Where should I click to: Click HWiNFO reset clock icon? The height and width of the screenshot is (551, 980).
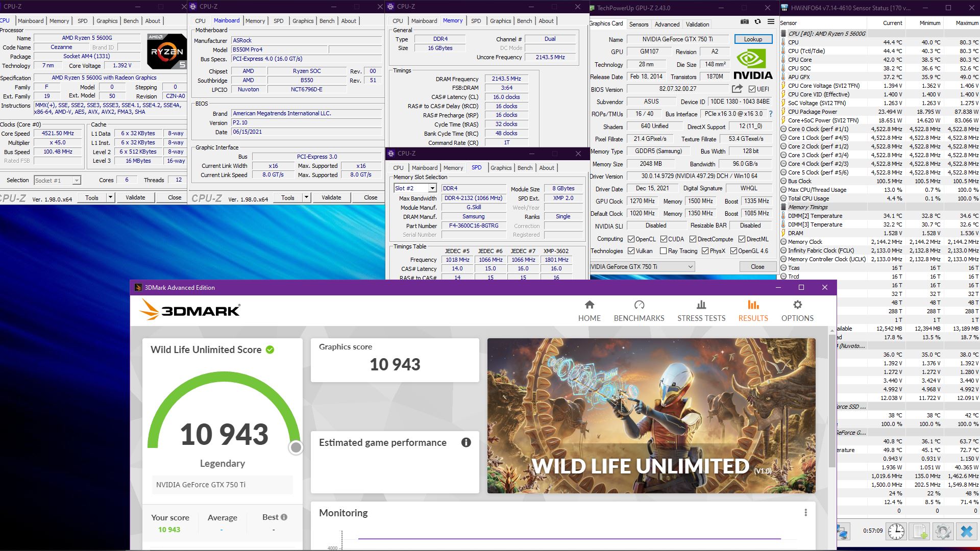tap(896, 531)
